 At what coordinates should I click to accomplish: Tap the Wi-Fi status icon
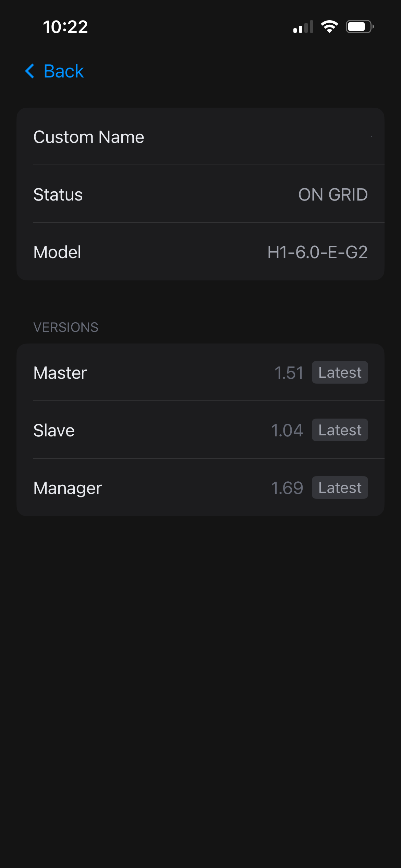tap(329, 27)
